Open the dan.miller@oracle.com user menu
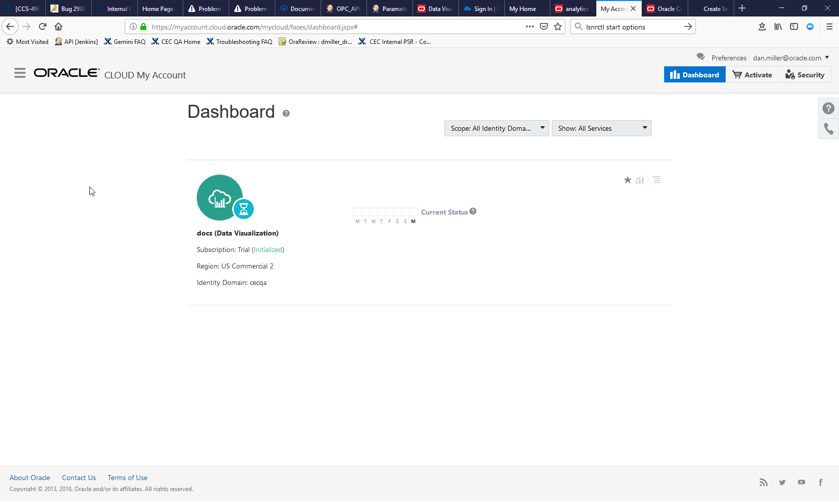Screen dimensions: 839x504 (791, 58)
